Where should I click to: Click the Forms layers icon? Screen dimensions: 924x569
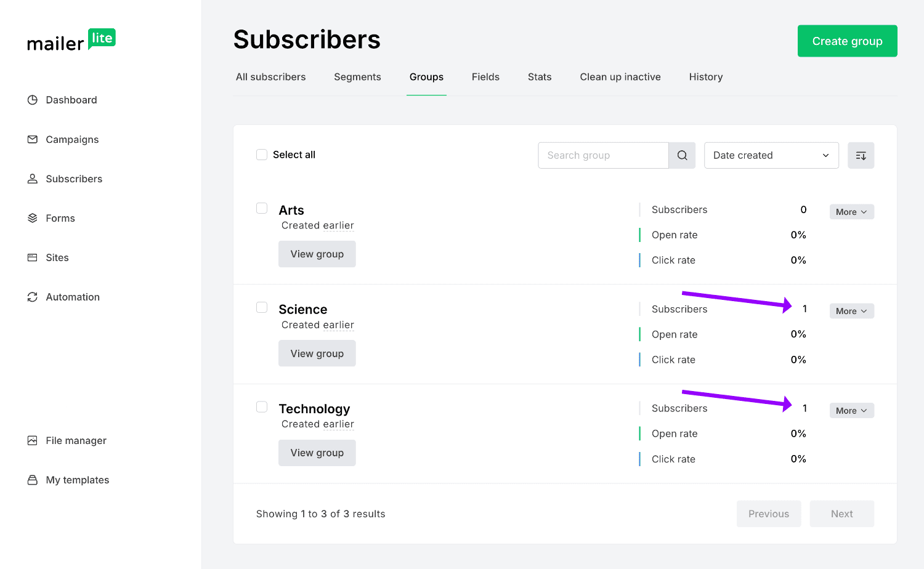[x=33, y=218]
